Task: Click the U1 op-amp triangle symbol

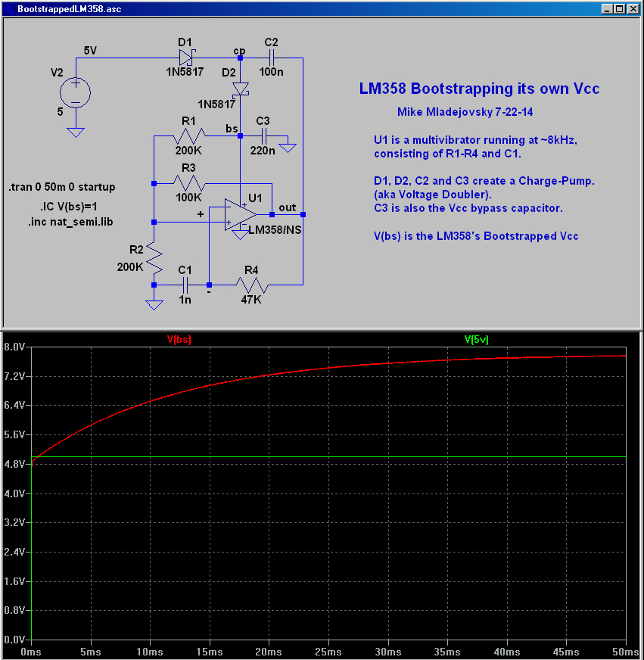Action: pos(241,215)
